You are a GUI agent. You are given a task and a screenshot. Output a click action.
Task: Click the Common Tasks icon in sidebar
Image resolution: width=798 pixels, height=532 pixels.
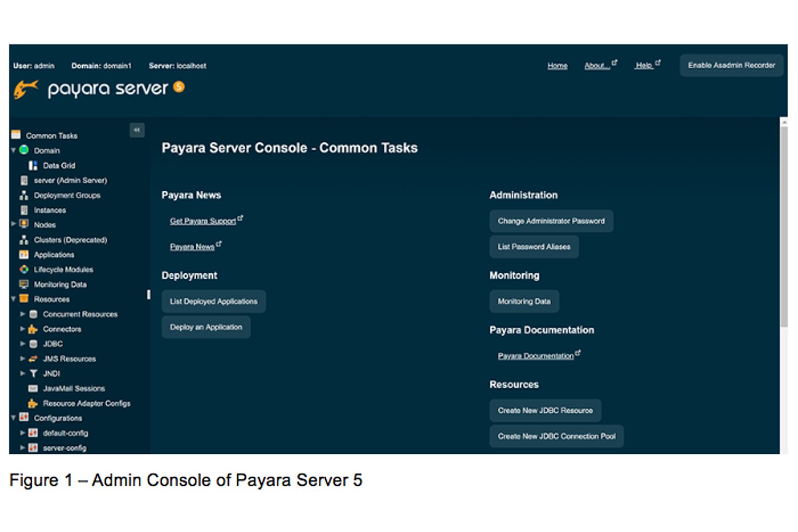[16, 135]
